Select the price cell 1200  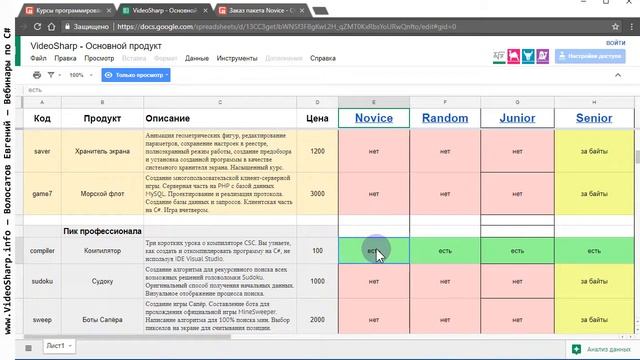coord(317,151)
